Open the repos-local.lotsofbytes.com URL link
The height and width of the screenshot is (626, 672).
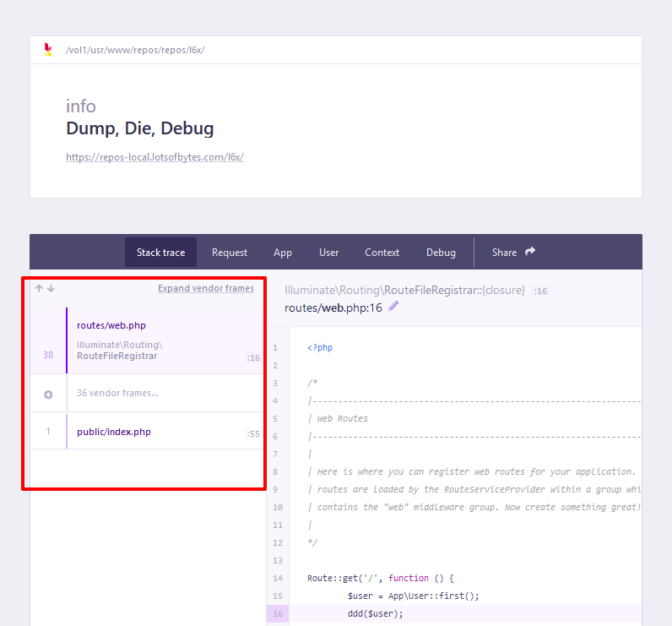click(x=154, y=157)
